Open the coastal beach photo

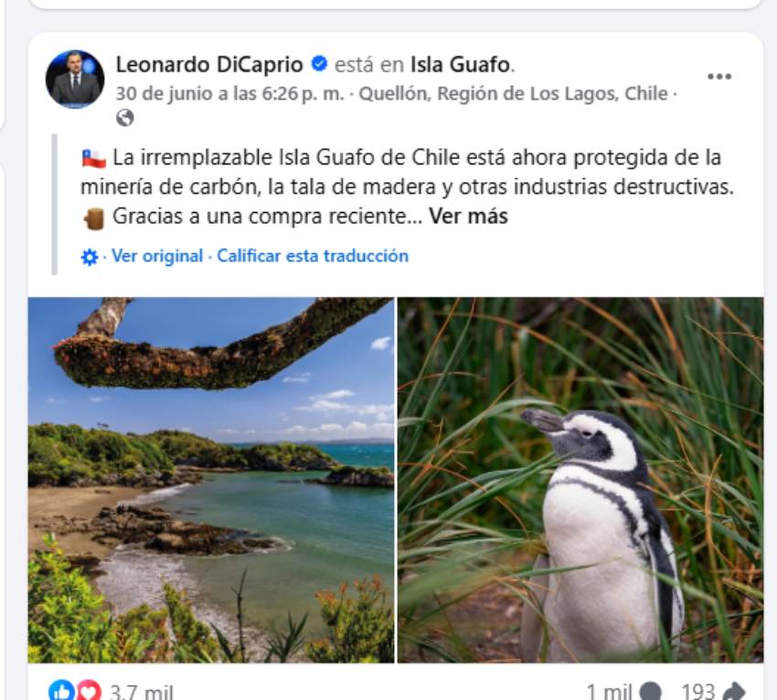coord(211,480)
